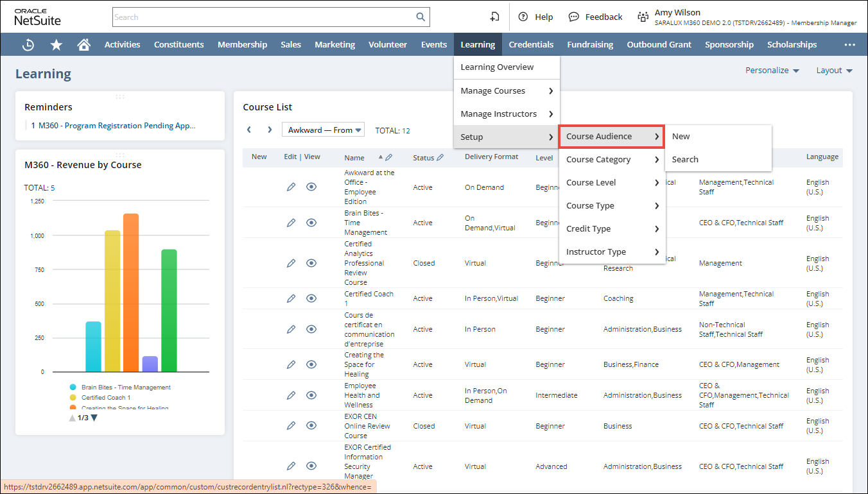868x494 pixels.
Task: Open the Shortcuts star icon
Action: coord(56,45)
